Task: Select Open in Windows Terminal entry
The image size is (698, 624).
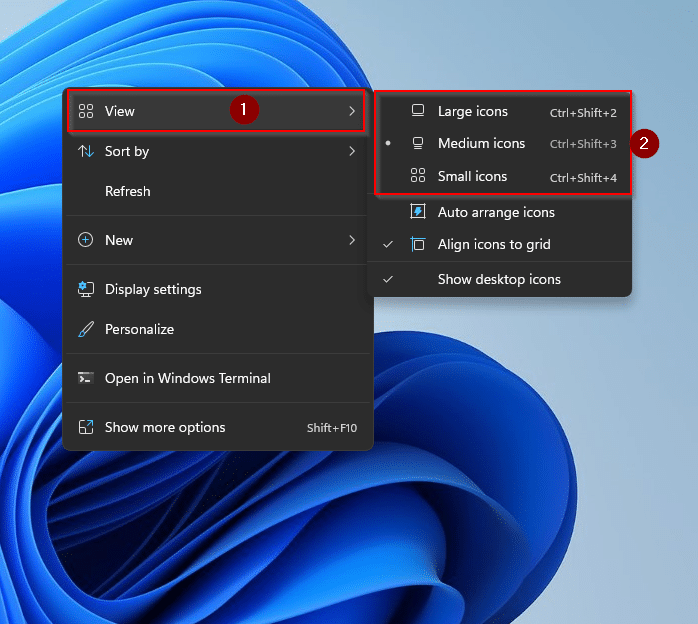Action: 187,378
